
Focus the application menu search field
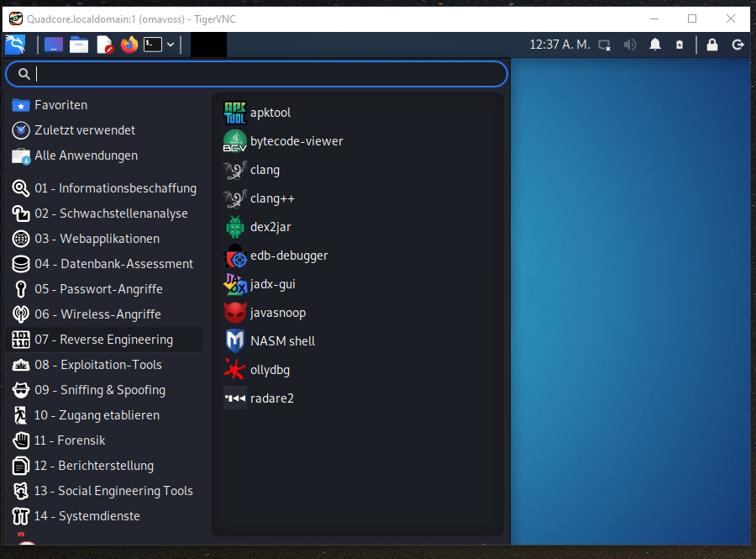256,74
